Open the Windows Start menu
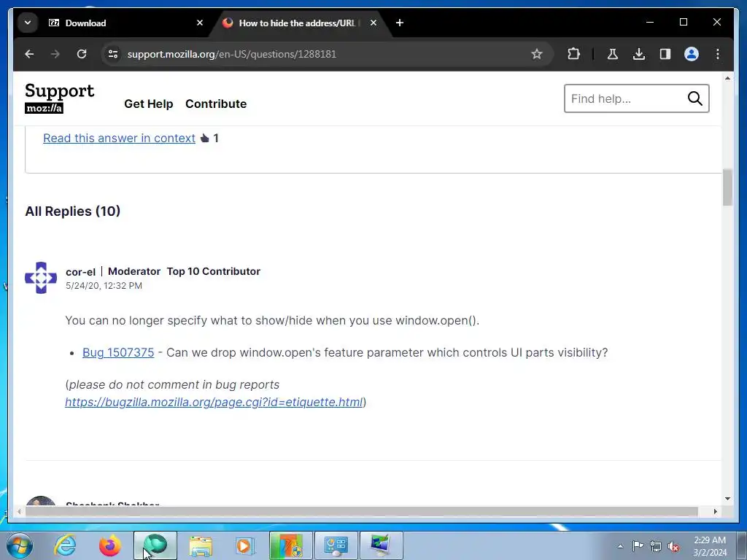This screenshot has width=747, height=560. [x=20, y=545]
